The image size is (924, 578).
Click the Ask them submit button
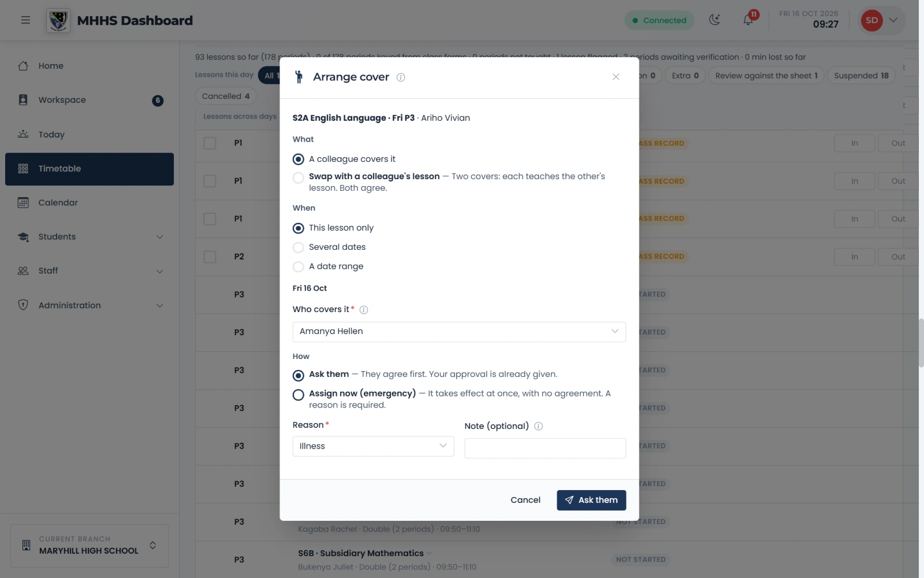[591, 501]
